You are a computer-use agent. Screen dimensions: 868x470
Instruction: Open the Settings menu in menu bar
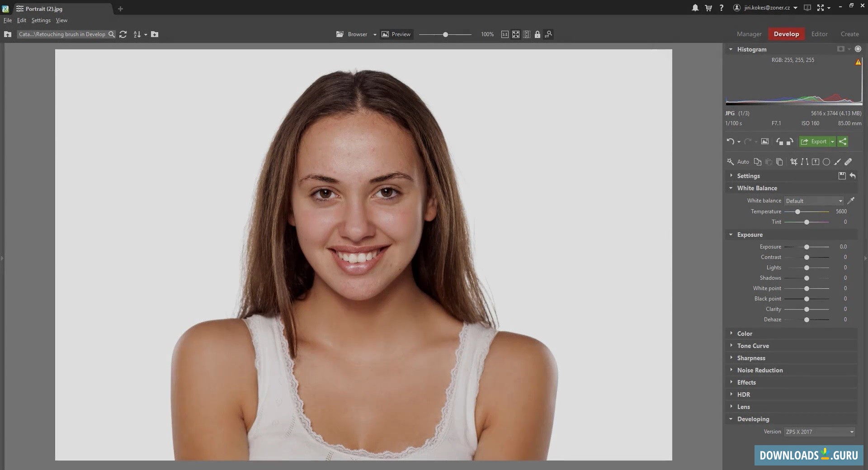(41, 20)
